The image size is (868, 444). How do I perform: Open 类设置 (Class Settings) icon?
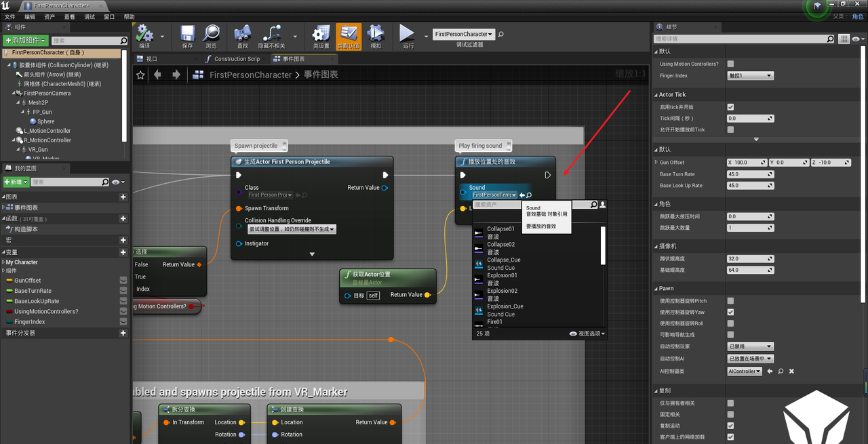point(321,33)
